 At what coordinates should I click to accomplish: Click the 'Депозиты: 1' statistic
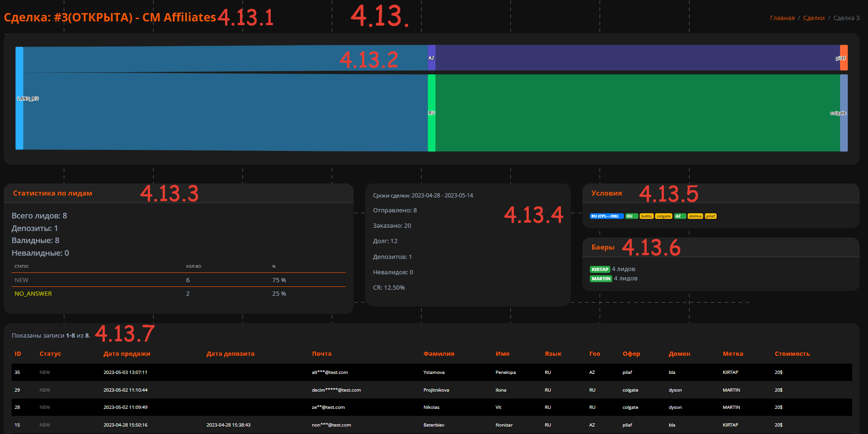pos(34,228)
